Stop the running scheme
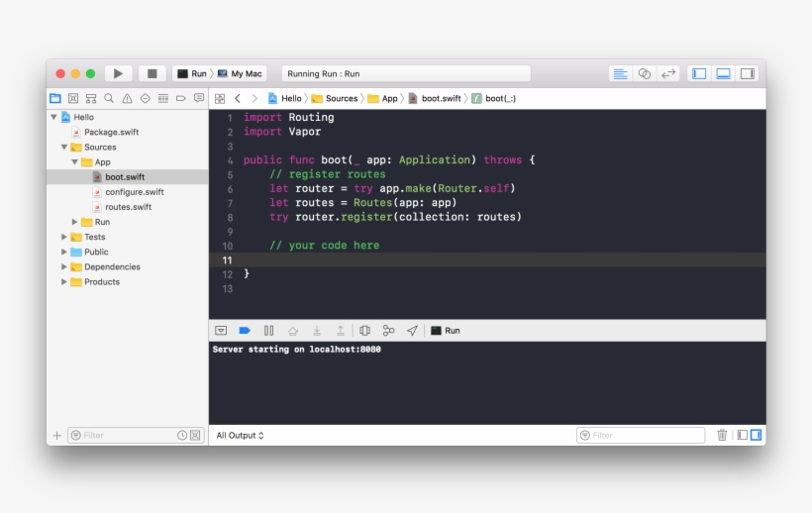 coord(152,73)
